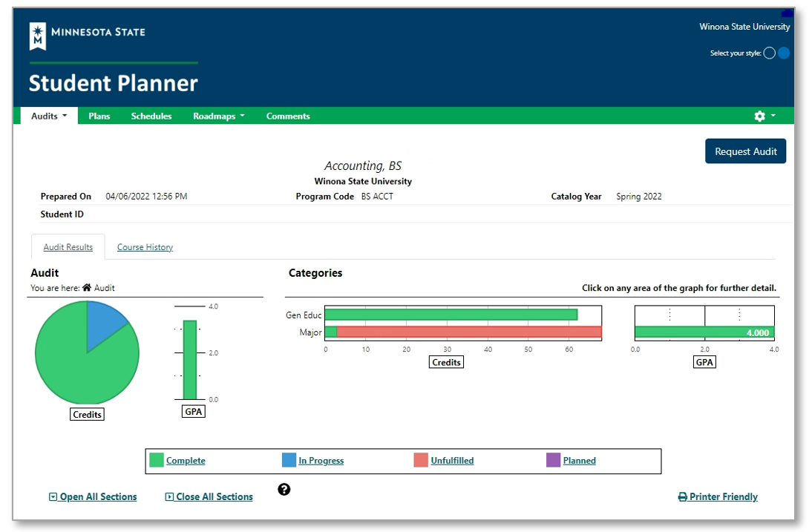Viewport: 812px width, 532px height.
Task: Click the Unfulfilled legend link
Action: (452, 461)
